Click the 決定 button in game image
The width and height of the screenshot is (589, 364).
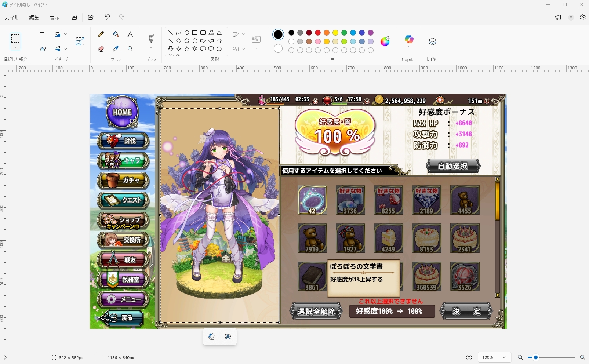click(x=466, y=312)
